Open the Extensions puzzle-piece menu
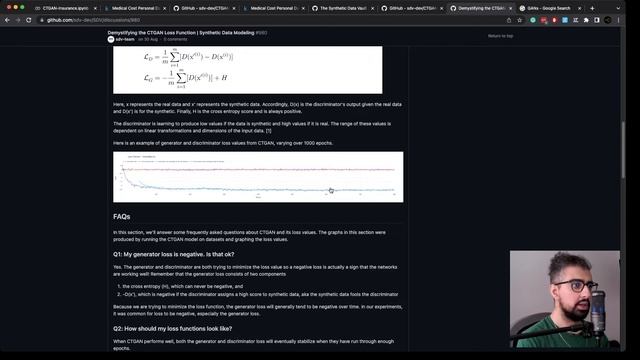The height and width of the screenshot is (360, 640). click(x=586, y=20)
